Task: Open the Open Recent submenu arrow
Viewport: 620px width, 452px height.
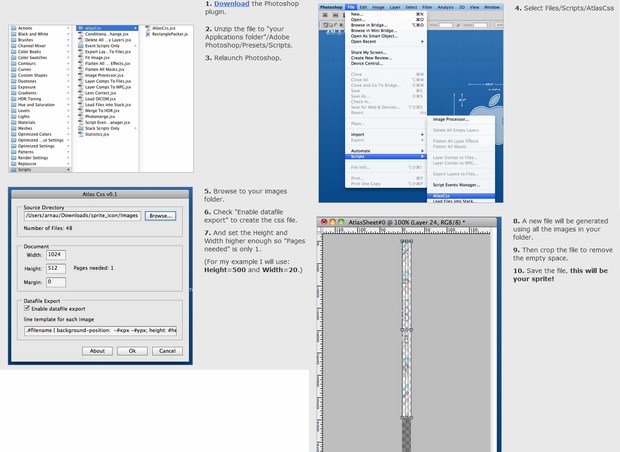Action: (422, 42)
